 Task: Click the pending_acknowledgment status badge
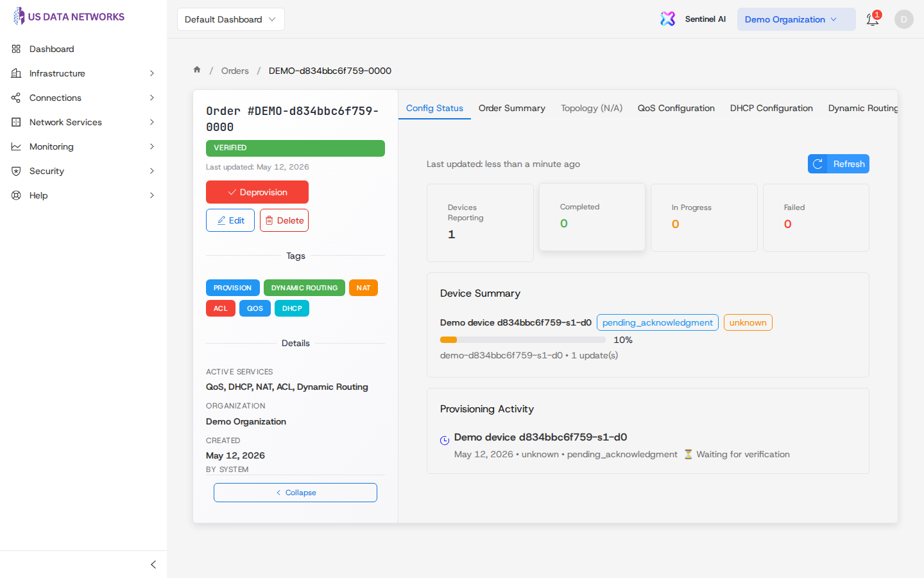pyautogui.click(x=658, y=322)
